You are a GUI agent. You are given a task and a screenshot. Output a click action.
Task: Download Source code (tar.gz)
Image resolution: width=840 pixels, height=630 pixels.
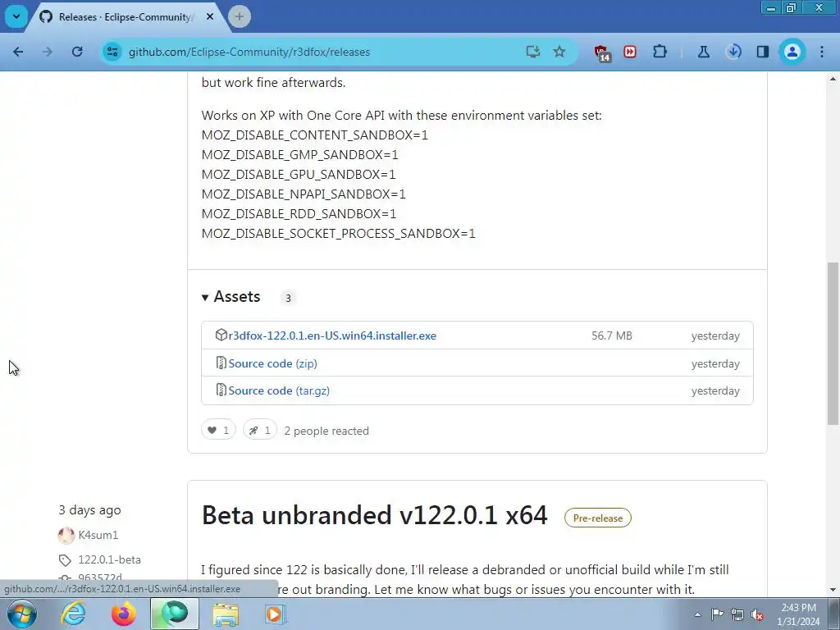(279, 391)
